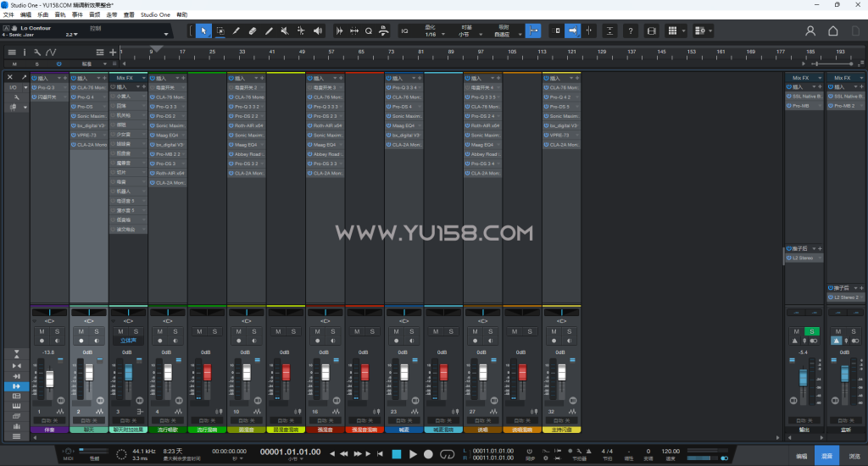This screenshot has width=868, height=466.
Task: Open the bars time format dropdown in transport
Action: [301, 459]
